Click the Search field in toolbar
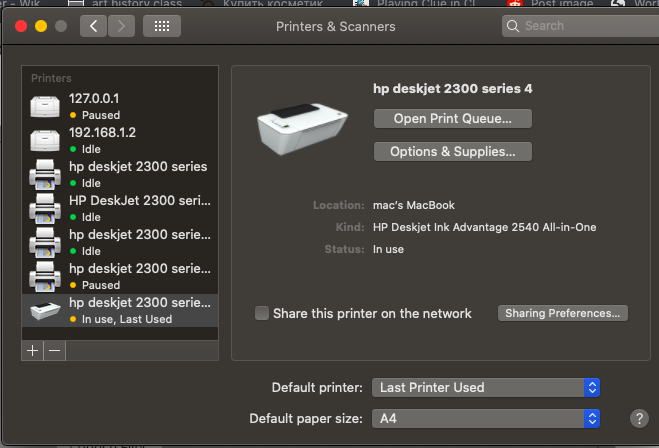Screen dimensions: 659x448 tap(580, 26)
